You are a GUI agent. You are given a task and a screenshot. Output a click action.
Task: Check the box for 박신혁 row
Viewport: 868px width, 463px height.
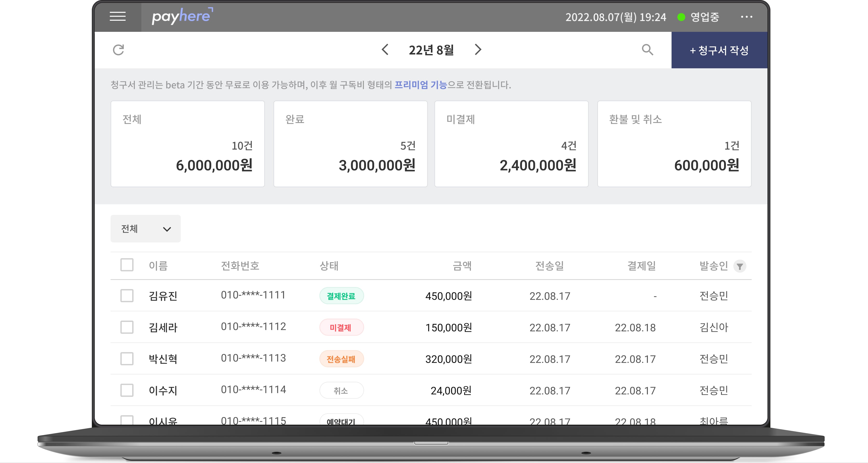[x=127, y=359]
